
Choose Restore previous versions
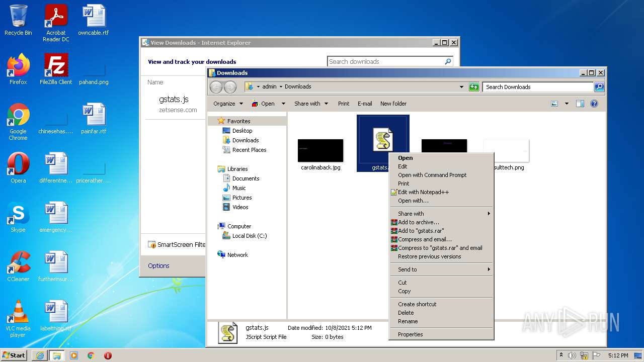(x=442, y=256)
